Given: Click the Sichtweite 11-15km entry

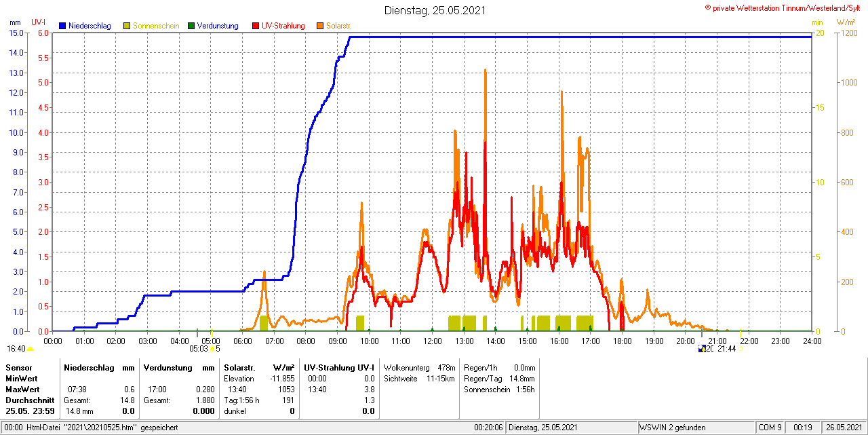Looking at the screenshot, I should [x=419, y=378].
